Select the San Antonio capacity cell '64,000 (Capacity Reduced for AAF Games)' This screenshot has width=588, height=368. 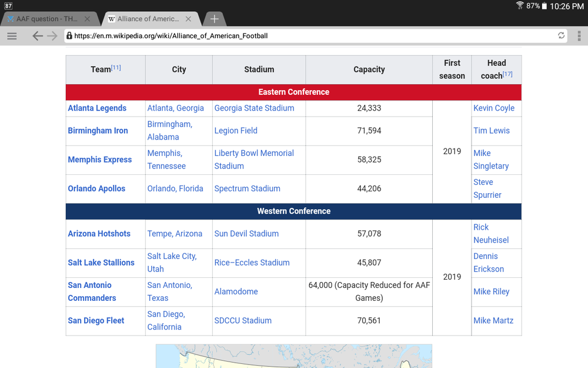pos(369,292)
